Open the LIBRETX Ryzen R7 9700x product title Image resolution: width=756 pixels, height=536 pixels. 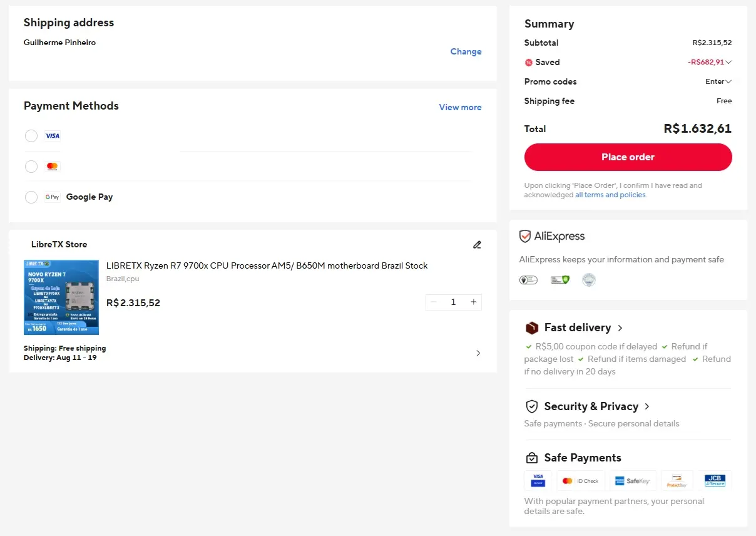267,265
